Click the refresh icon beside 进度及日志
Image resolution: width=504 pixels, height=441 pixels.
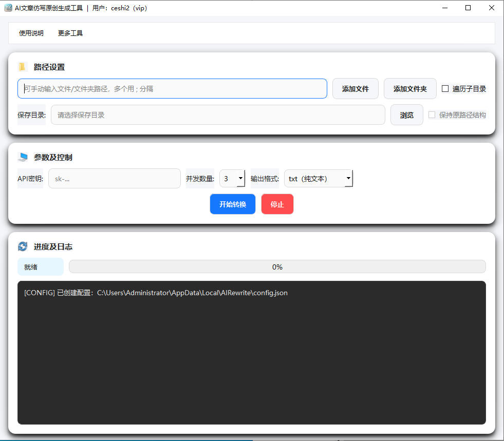click(23, 246)
